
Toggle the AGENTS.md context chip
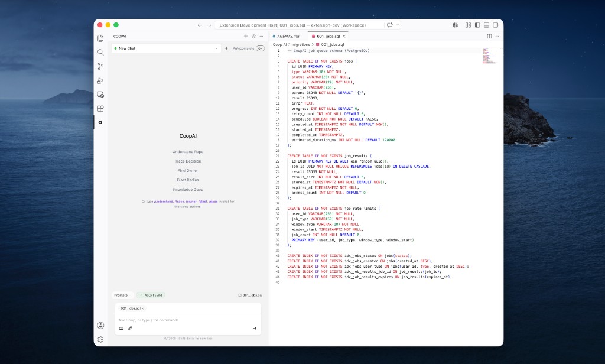click(151, 295)
